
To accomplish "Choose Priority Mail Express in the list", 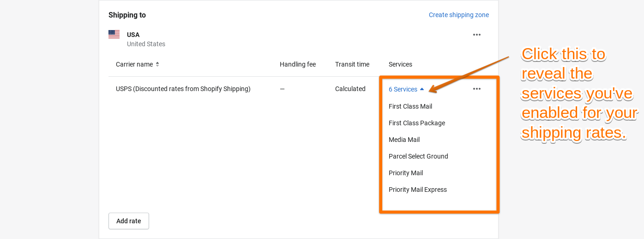I will [417, 190].
